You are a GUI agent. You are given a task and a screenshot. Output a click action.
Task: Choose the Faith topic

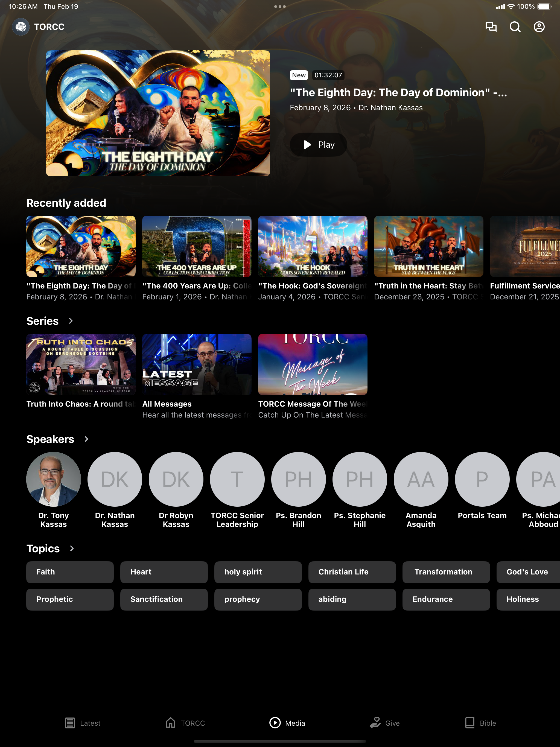point(70,572)
